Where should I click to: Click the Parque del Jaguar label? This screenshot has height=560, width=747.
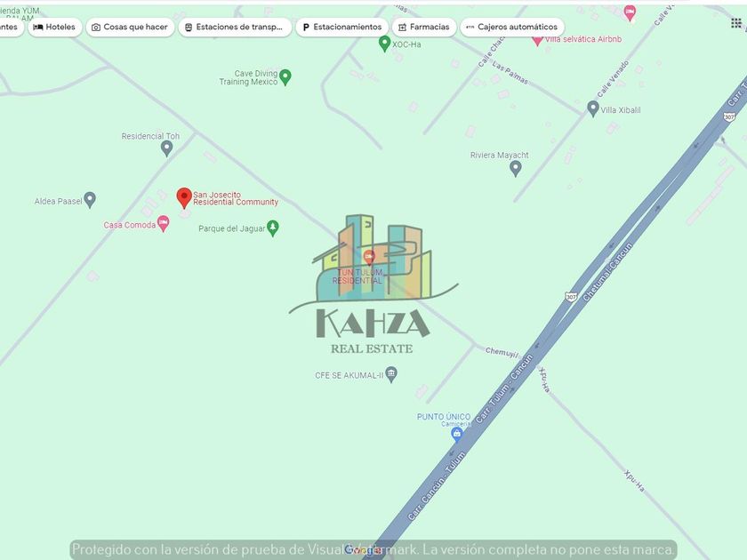pos(231,228)
